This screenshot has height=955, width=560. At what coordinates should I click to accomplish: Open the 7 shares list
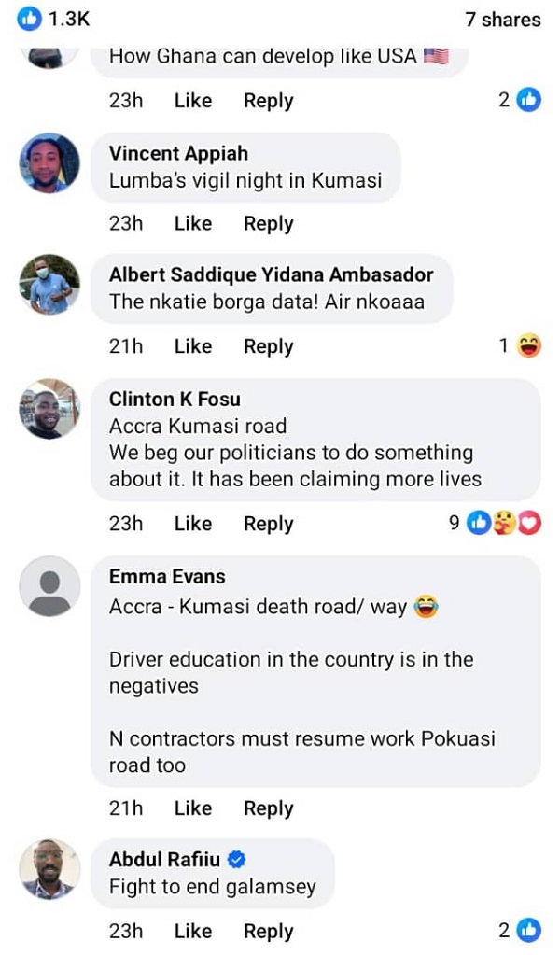tap(502, 20)
